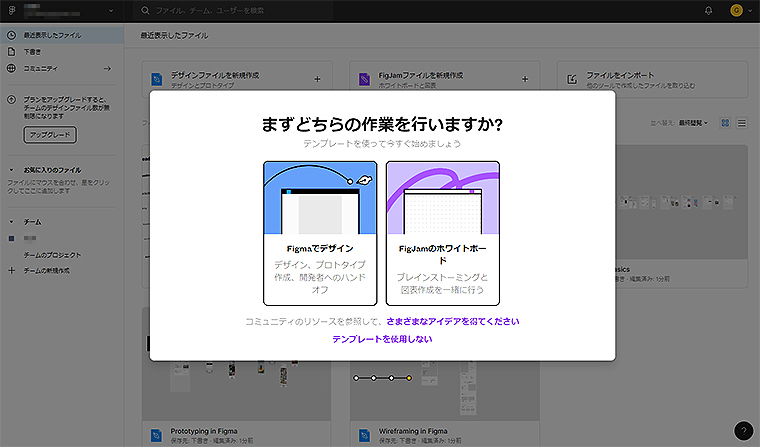The width and height of the screenshot is (760, 447).
Task: Click plus icon on デザインファイルを新規作成
Action: click(317, 78)
